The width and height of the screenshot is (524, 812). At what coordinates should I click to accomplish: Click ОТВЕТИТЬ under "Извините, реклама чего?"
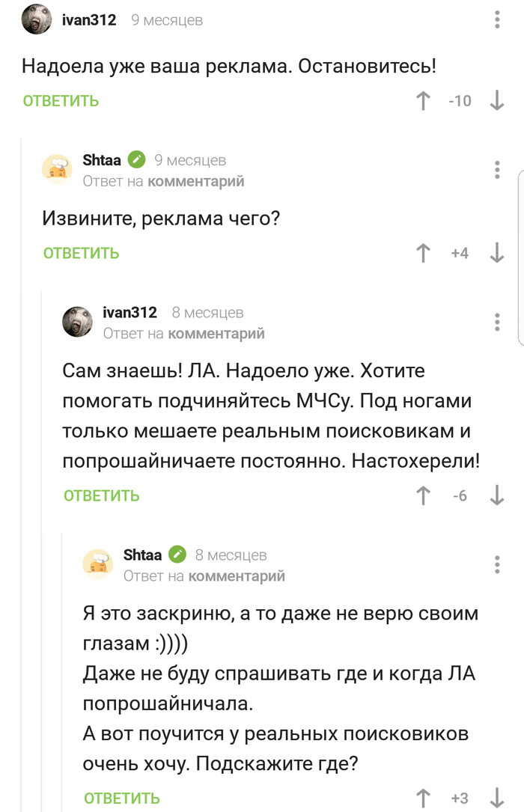pyautogui.click(x=81, y=253)
